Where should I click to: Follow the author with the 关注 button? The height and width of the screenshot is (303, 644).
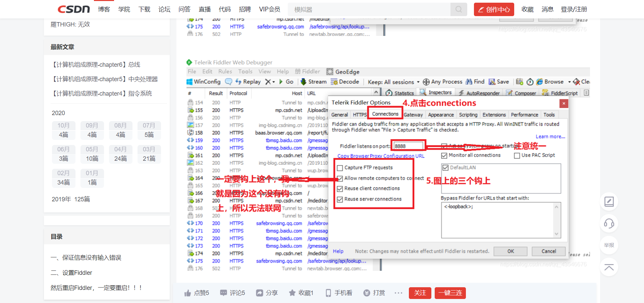click(x=420, y=293)
